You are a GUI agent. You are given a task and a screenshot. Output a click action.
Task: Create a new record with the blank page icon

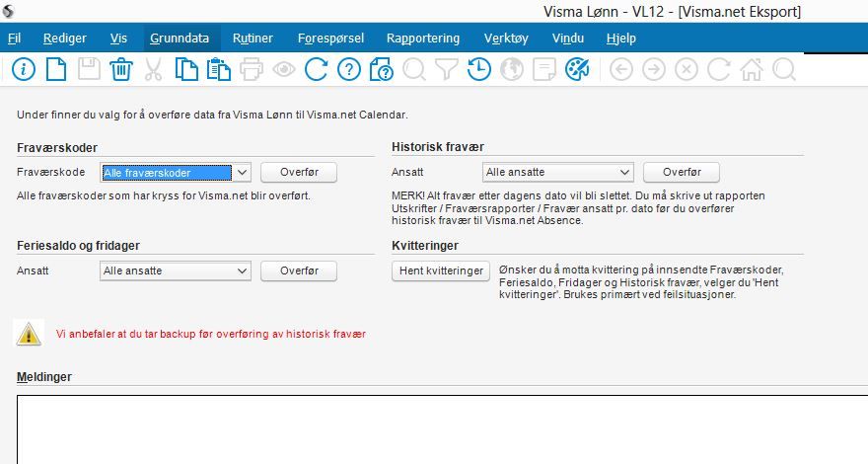[56, 70]
